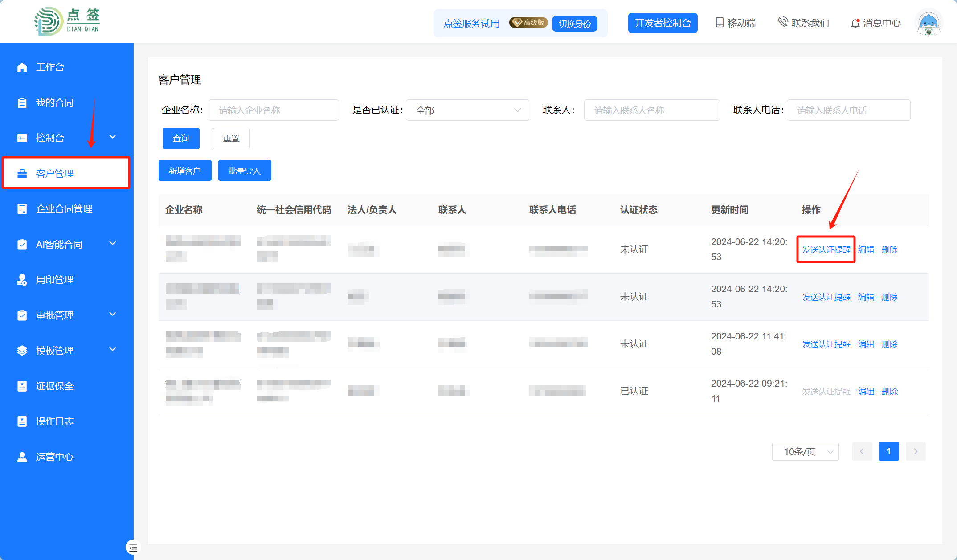Click 编辑 in the 已认证 row
The width and height of the screenshot is (957, 560).
click(866, 392)
